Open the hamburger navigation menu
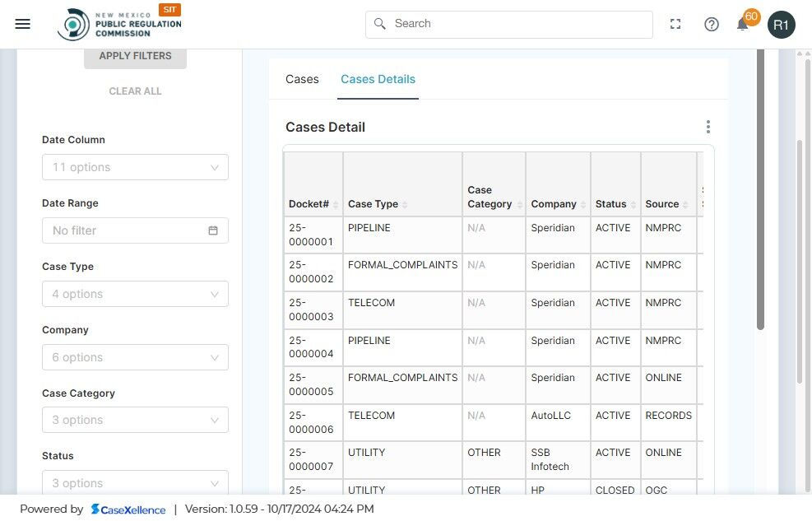812x521 pixels. point(23,24)
